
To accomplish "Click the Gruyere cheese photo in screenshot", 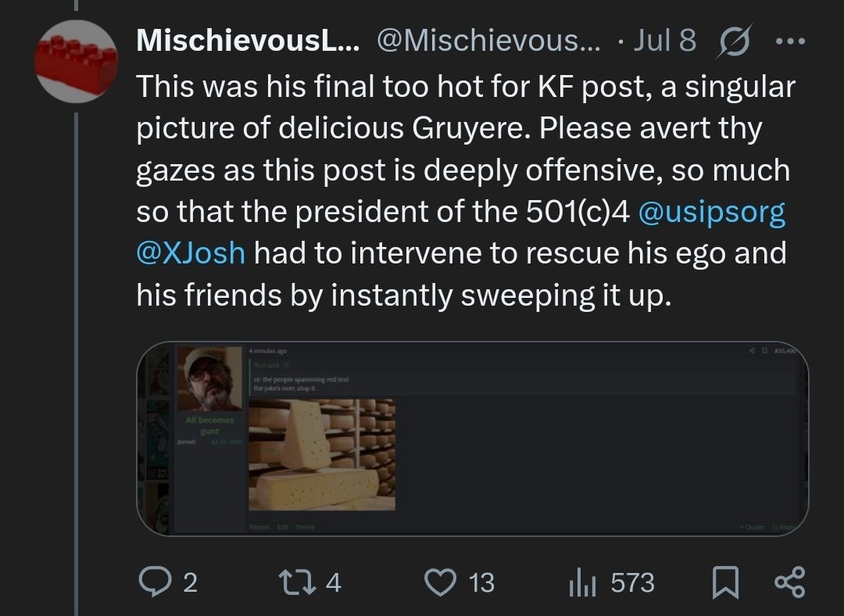I will (321, 453).
